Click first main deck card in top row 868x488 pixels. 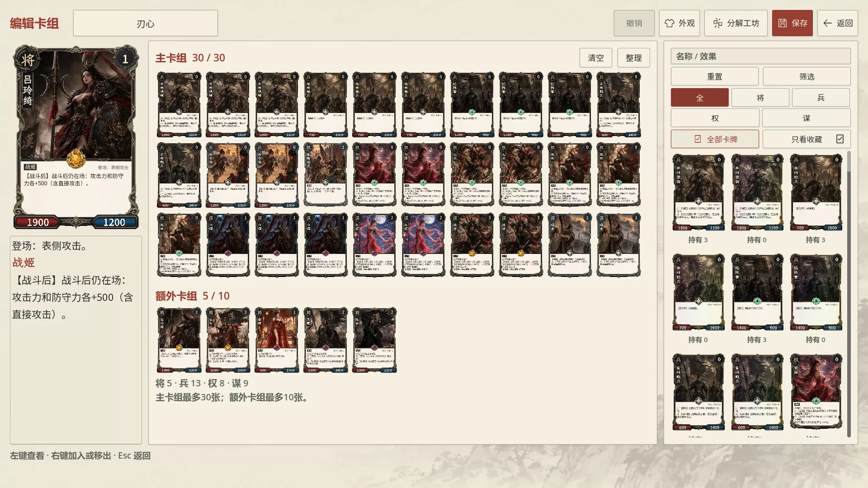pyautogui.click(x=179, y=104)
